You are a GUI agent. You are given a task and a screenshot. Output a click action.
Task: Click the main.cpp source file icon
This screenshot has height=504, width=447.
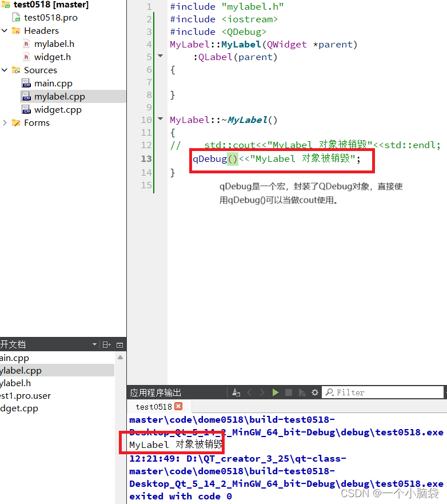coord(26,84)
